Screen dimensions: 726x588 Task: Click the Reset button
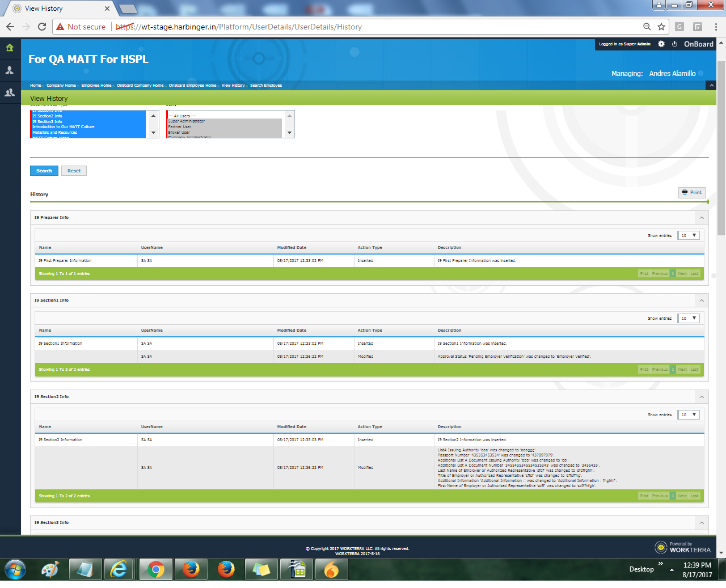74,171
